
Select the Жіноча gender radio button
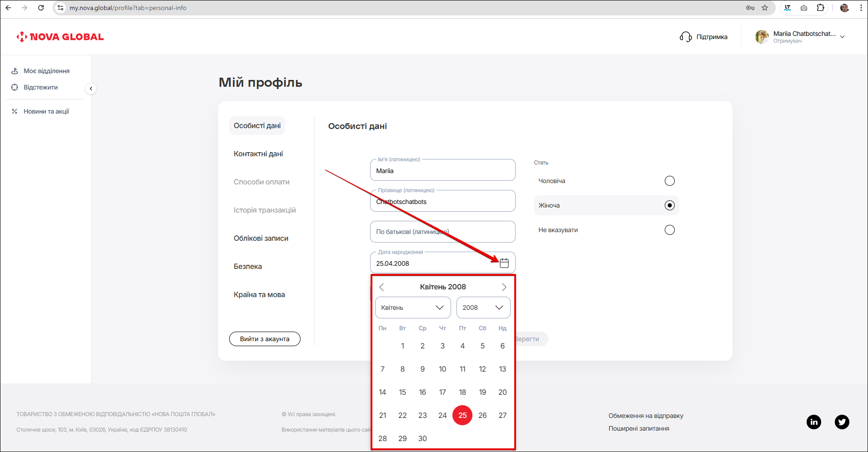point(669,205)
